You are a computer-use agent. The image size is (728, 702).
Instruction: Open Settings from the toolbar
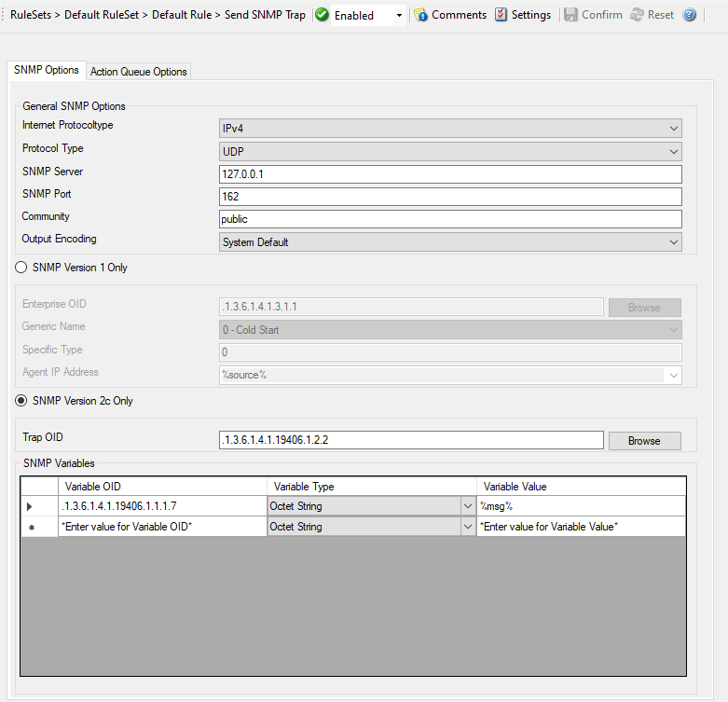[501, 15]
